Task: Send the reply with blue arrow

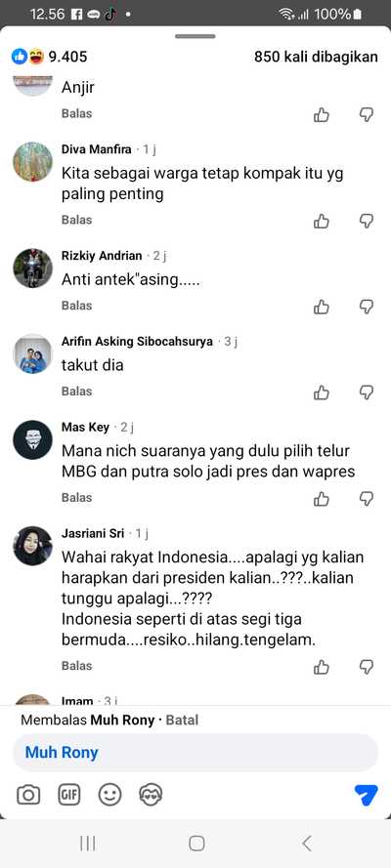Action: (x=367, y=795)
